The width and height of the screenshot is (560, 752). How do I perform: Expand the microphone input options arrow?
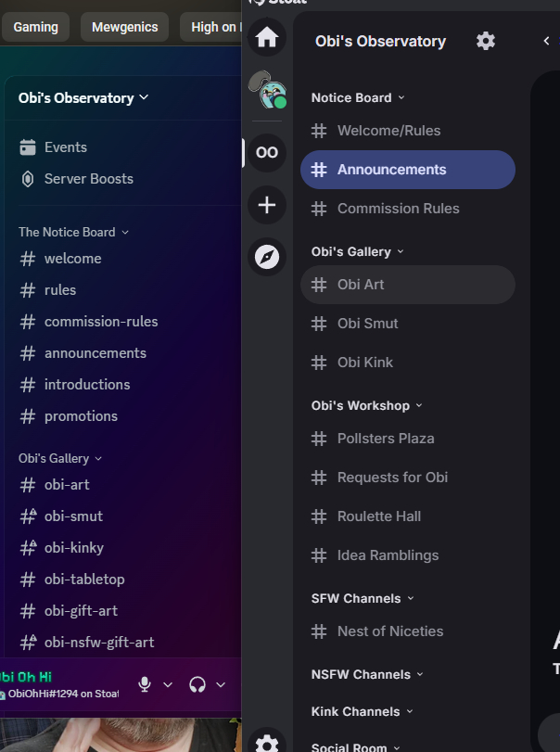[168, 684]
